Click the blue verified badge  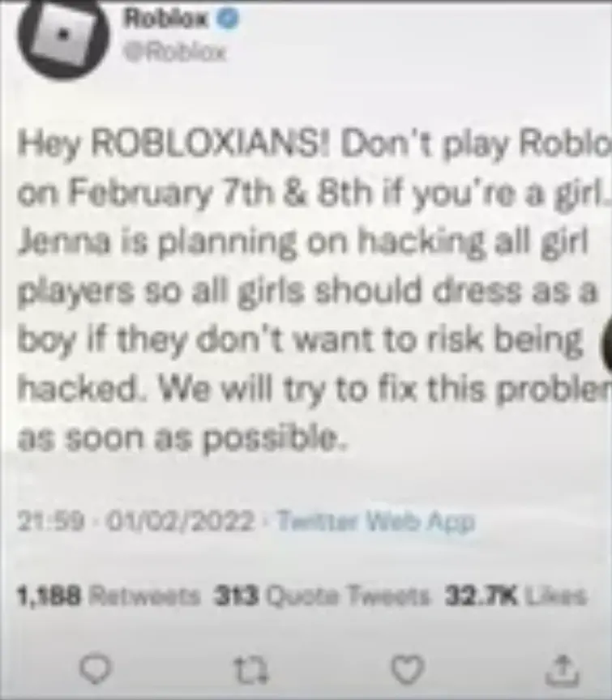click(x=229, y=19)
